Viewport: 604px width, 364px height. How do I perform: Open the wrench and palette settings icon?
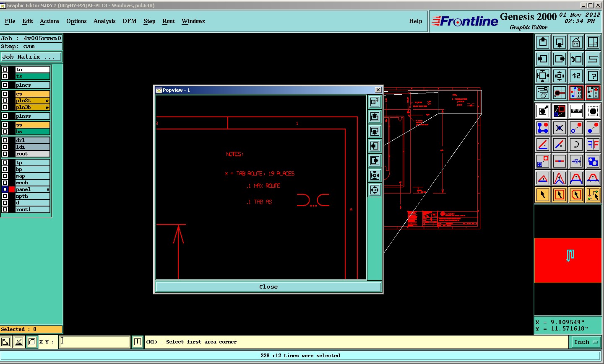[543, 93]
